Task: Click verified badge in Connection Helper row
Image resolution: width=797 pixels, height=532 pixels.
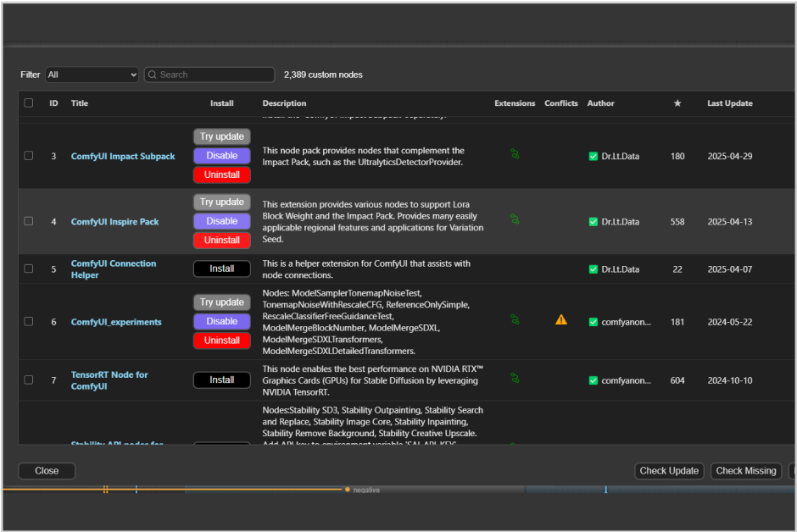Action: point(594,269)
